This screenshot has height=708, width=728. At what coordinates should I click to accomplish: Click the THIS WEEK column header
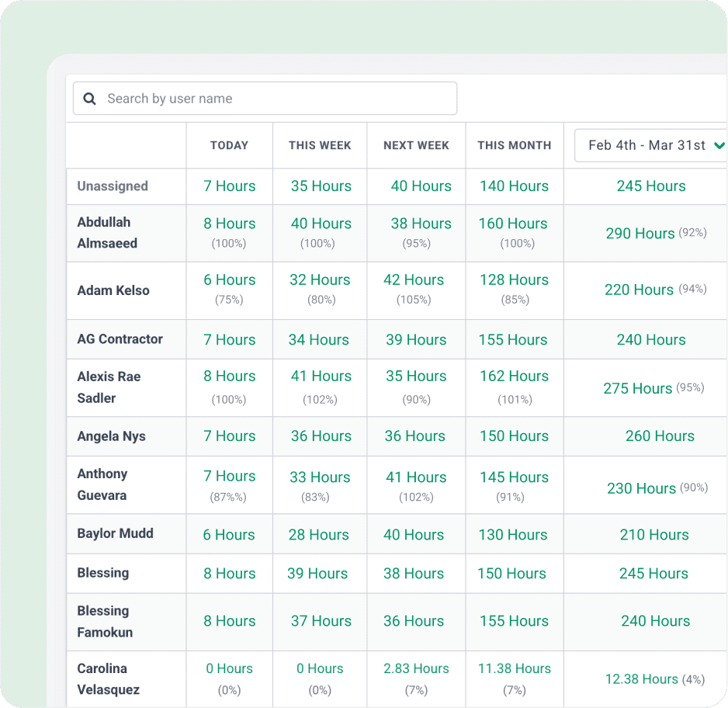[x=319, y=145]
